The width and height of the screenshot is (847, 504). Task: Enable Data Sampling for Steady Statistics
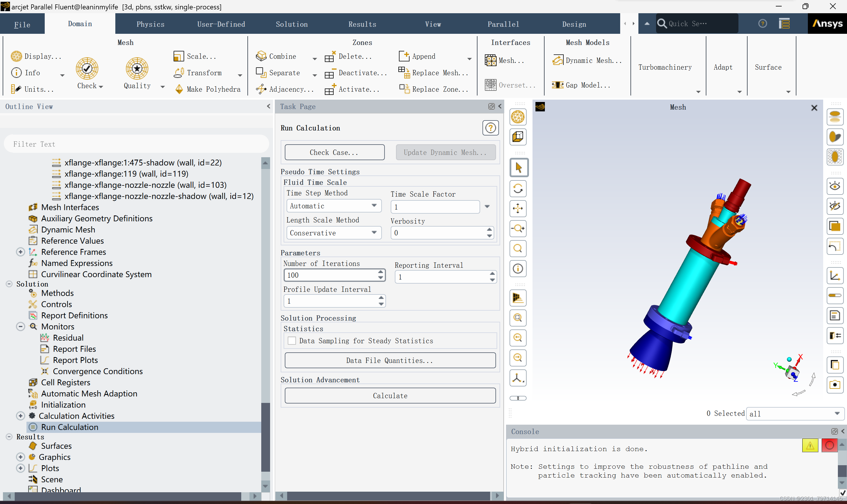292,341
